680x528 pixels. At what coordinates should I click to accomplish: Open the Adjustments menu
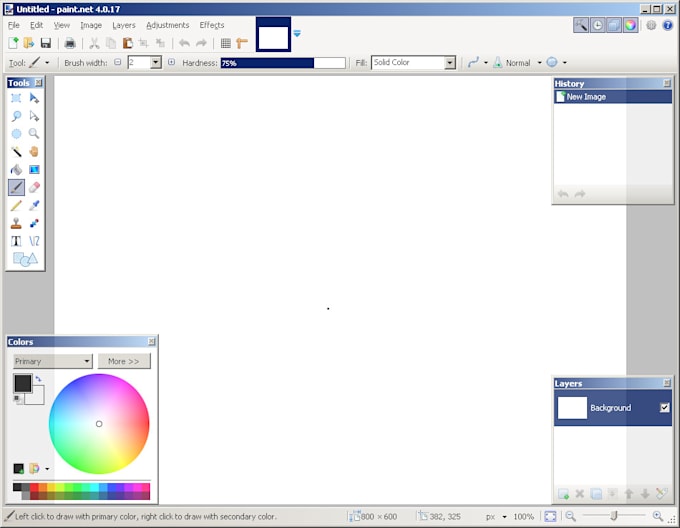click(167, 25)
